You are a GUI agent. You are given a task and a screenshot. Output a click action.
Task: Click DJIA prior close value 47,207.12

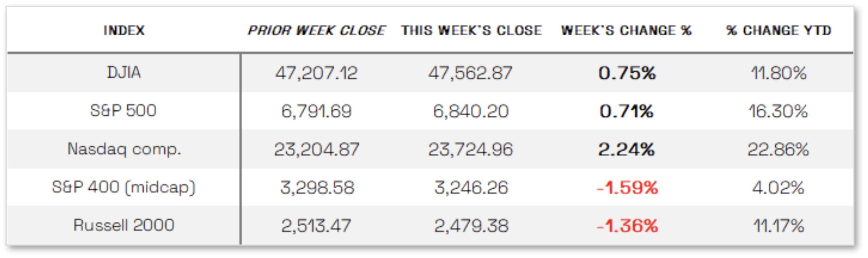click(x=316, y=73)
